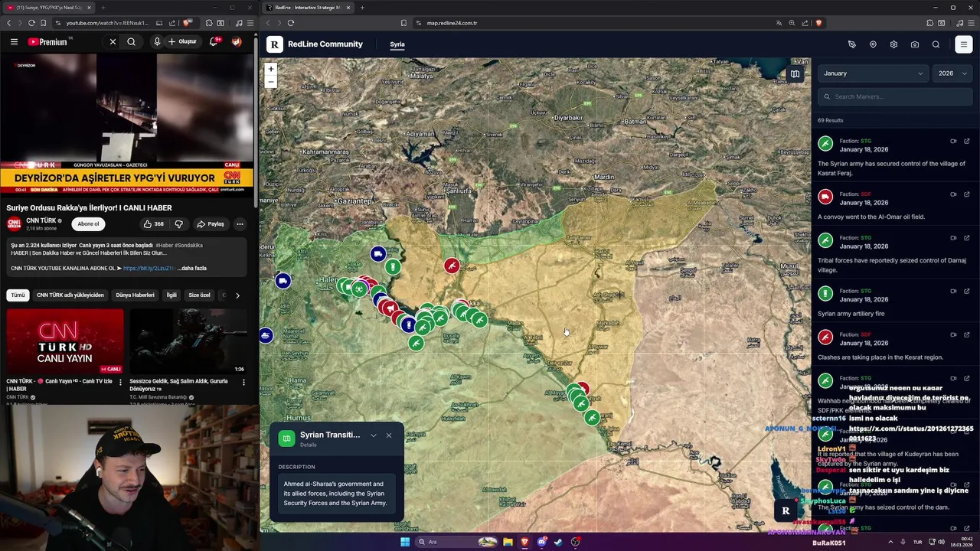Click the Paylaş share button
The height and width of the screenshot is (551, 980).
pyautogui.click(x=211, y=224)
